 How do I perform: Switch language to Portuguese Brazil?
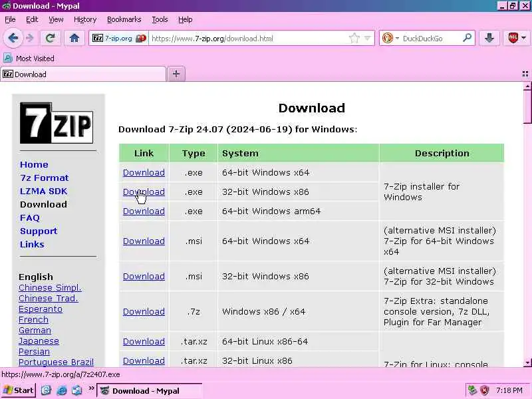click(56, 362)
